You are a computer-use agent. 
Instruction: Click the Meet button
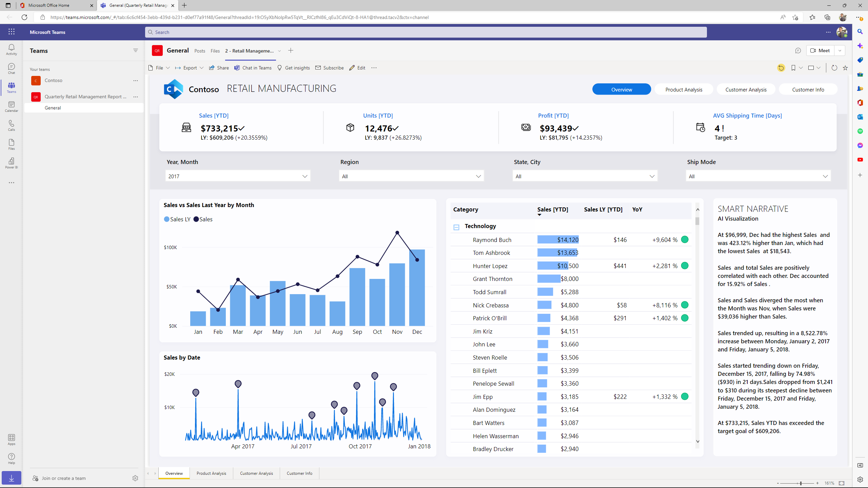820,50
